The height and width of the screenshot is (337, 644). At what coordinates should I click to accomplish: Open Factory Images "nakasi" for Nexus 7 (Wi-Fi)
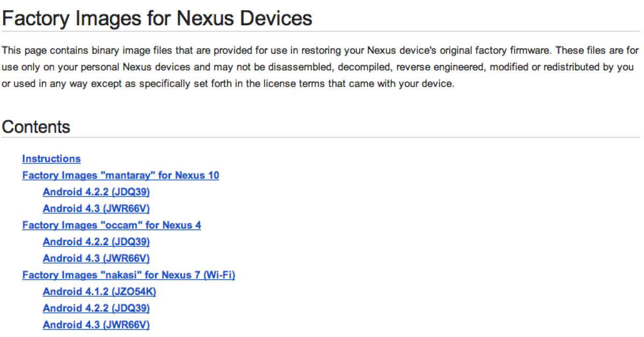point(128,275)
